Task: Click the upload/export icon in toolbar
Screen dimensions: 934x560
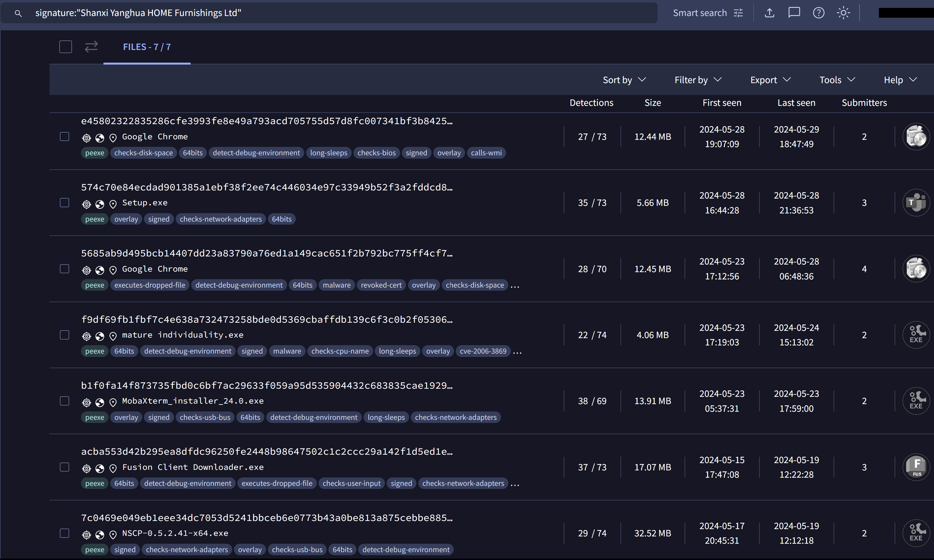Action: click(770, 13)
